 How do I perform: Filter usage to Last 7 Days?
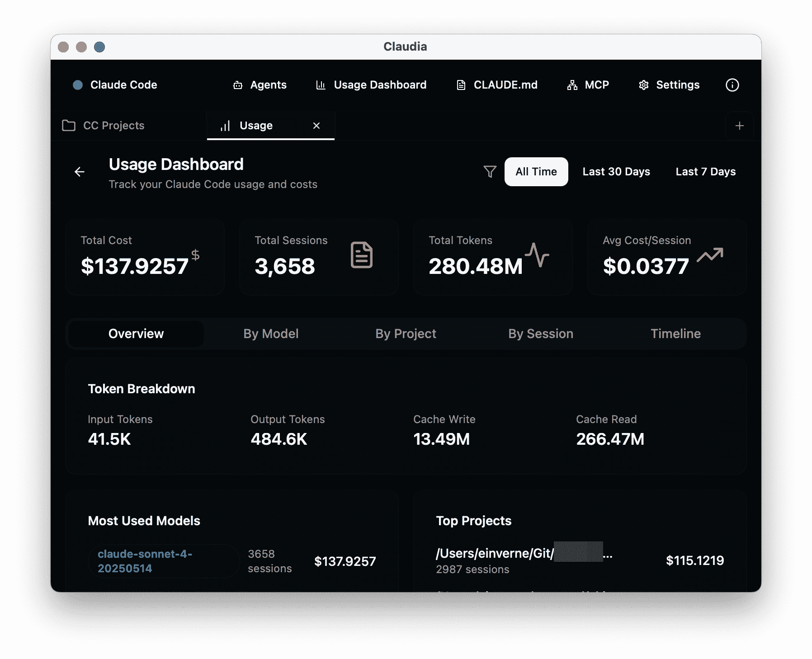click(705, 172)
